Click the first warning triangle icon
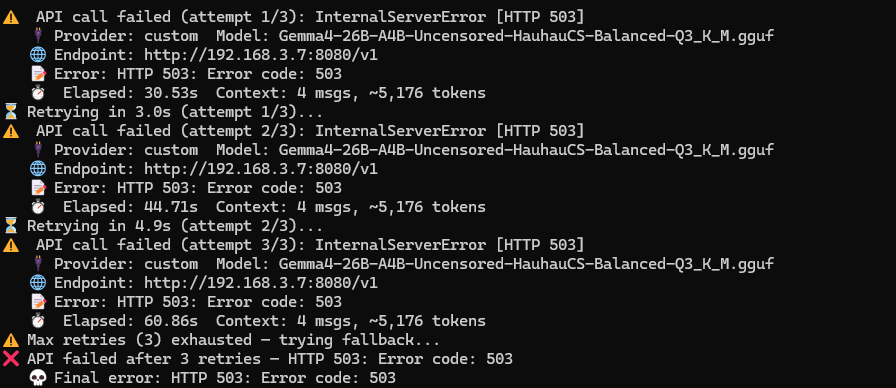The height and width of the screenshot is (388, 896). coord(11,17)
